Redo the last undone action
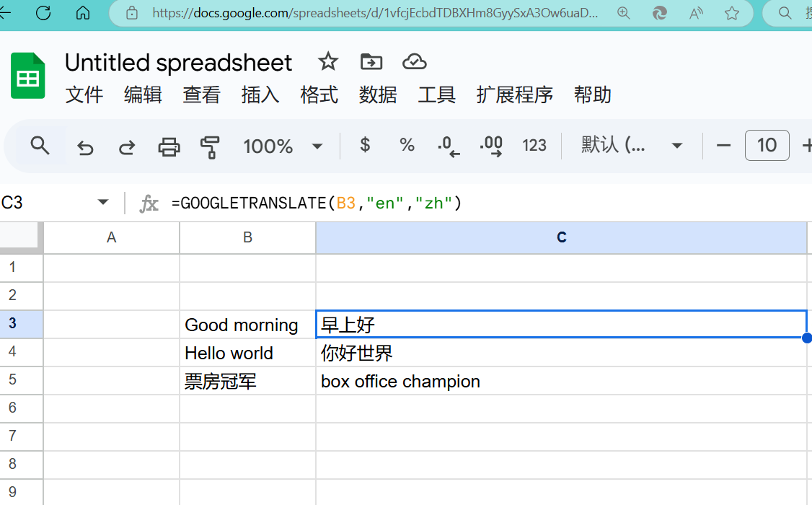Viewport: 812px width, 505px height. click(127, 147)
